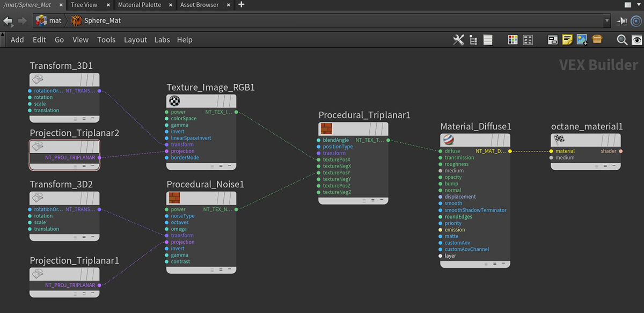Toggle the eye display options icon
Image resolution: width=644 pixels, height=313 pixels.
click(x=636, y=40)
